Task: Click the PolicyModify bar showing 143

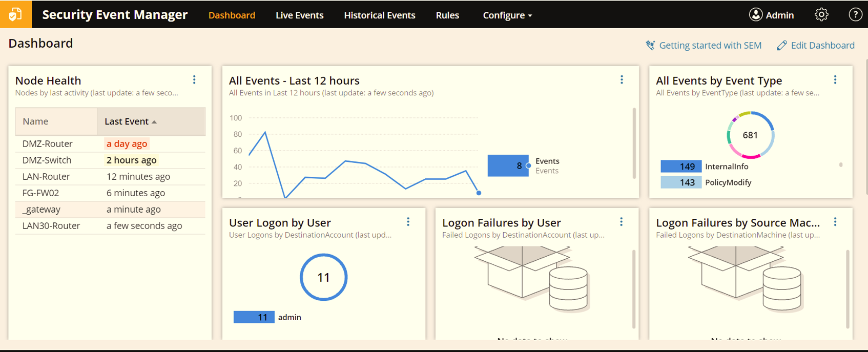Action: point(681,182)
